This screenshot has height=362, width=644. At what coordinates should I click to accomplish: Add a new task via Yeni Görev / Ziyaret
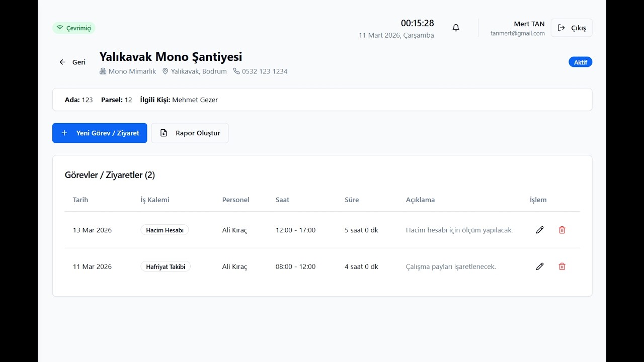click(x=100, y=133)
